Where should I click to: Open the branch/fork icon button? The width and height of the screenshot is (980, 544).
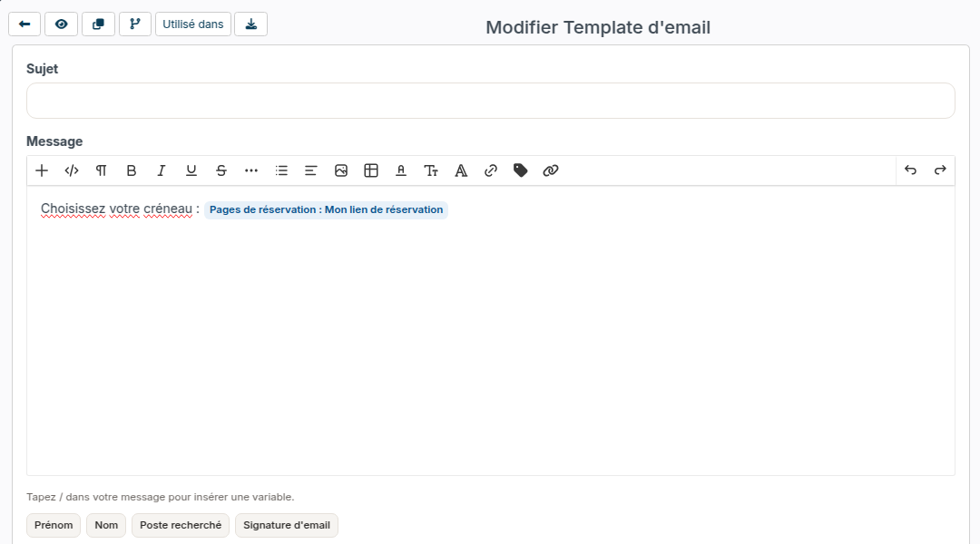[x=135, y=24]
